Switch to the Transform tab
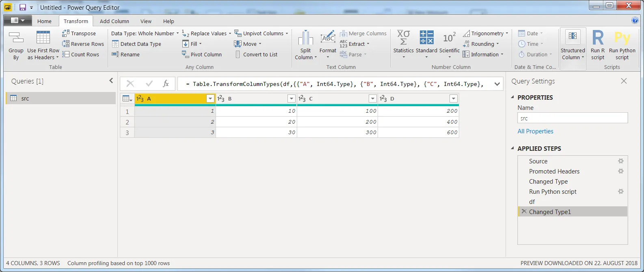644x272 pixels. pos(76,21)
